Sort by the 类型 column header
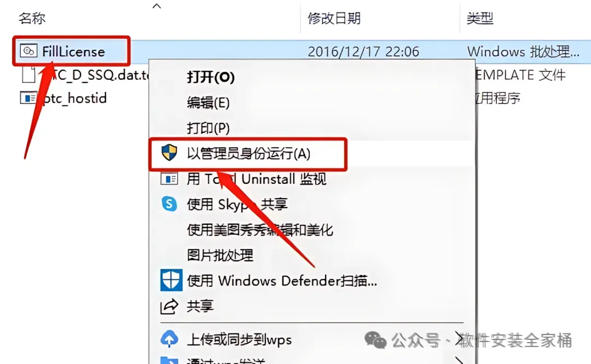Viewport: 591px width, 364px height. pos(480,18)
